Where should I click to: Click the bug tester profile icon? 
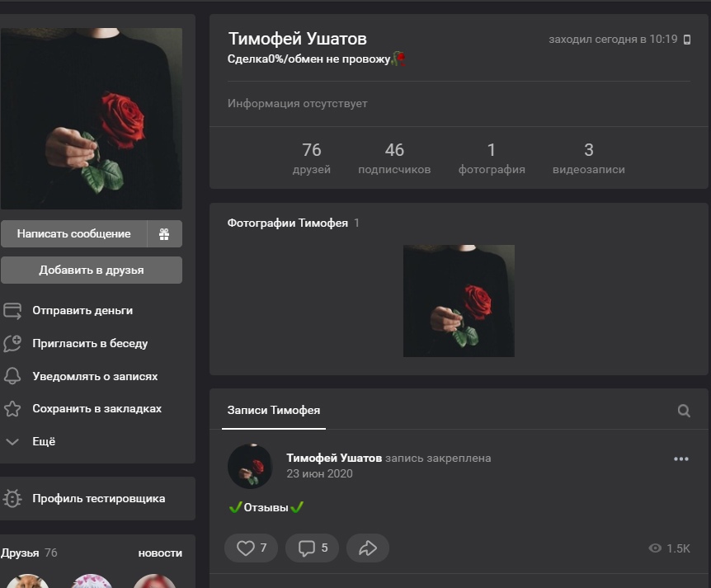12,498
